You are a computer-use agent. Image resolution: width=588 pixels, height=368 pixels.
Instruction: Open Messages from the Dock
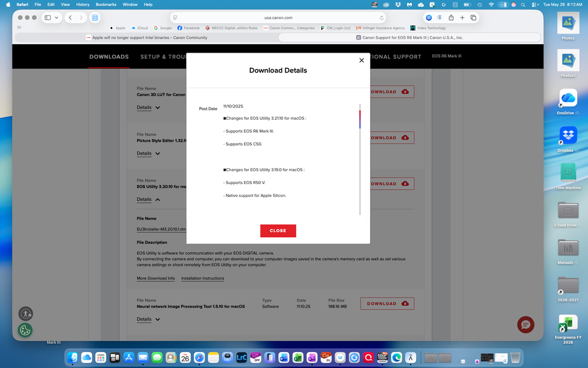(x=157, y=357)
